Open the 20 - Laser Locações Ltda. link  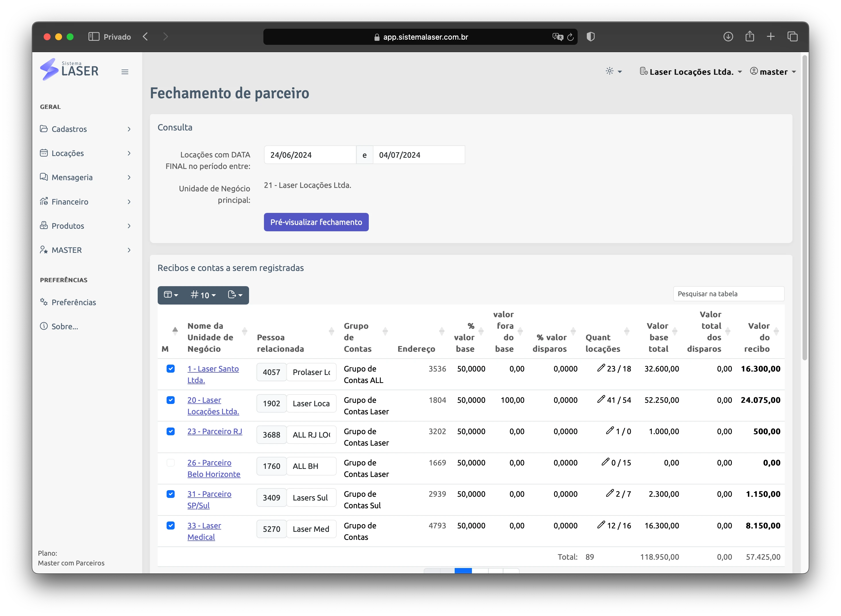coord(213,405)
